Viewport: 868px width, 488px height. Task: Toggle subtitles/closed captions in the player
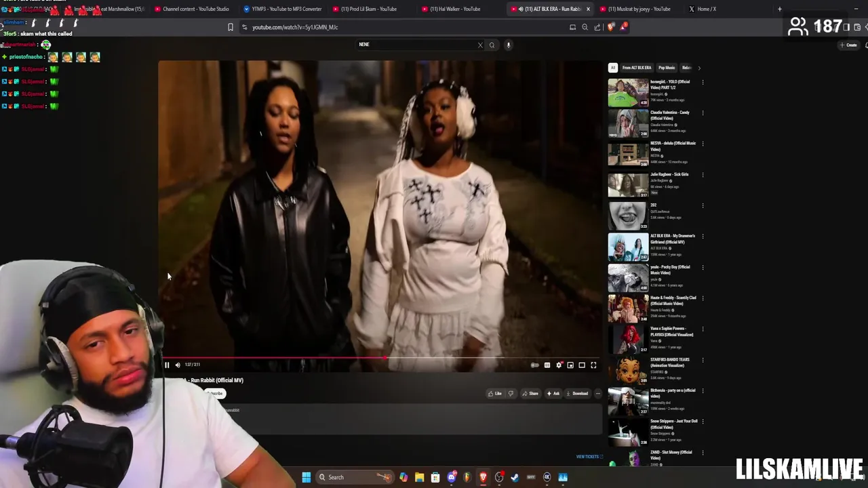[547, 365]
